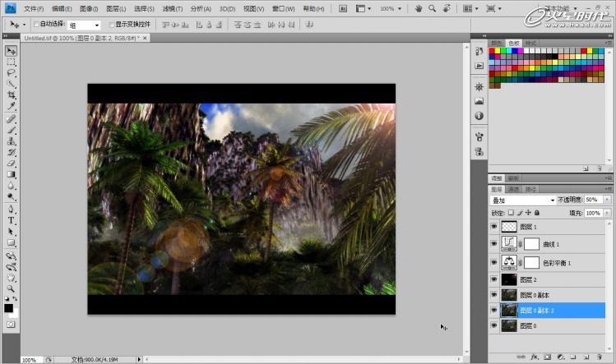The height and width of the screenshot is (364, 616).
Task: Select the Dodge tool
Action: pyautogui.click(x=11, y=196)
